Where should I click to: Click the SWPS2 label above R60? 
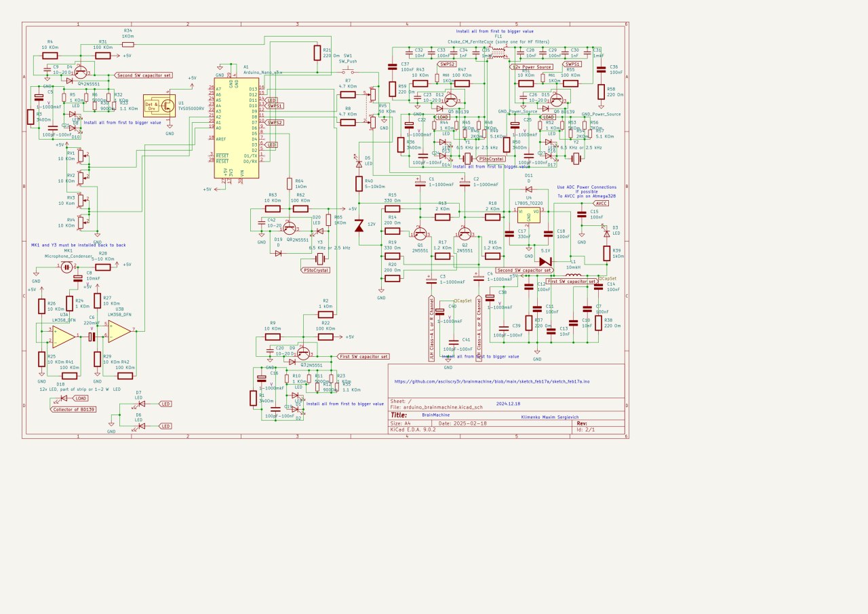[x=447, y=64]
